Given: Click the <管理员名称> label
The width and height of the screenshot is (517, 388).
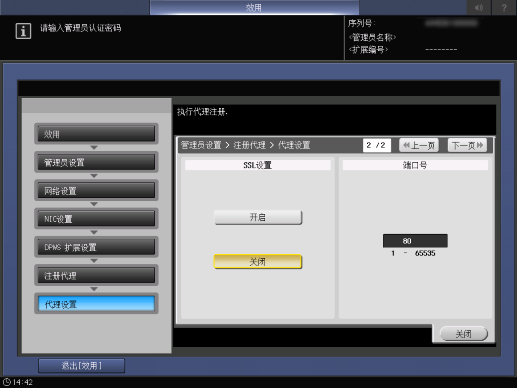Looking at the screenshot, I should (372, 37).
